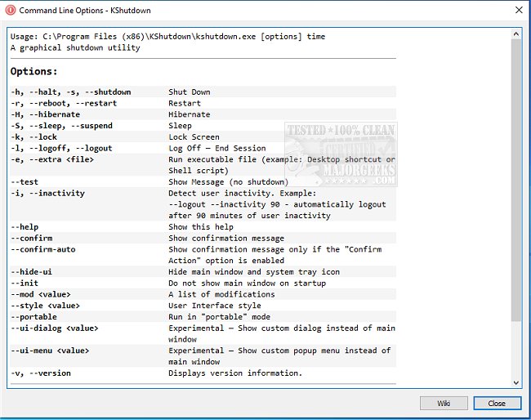Click the "-i, --inactivity" option text
Image resolution: width=531 pixels, height=420 pixels.
click(x=47, y=193)
